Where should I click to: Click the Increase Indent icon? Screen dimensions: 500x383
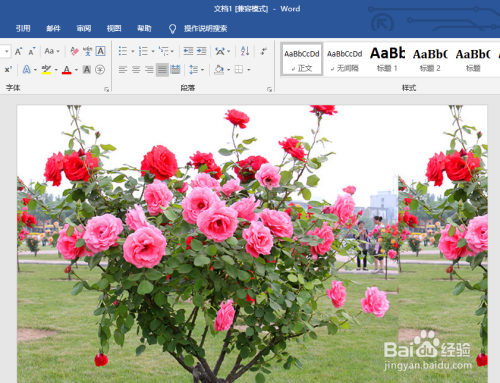click(x=201, y=51)
